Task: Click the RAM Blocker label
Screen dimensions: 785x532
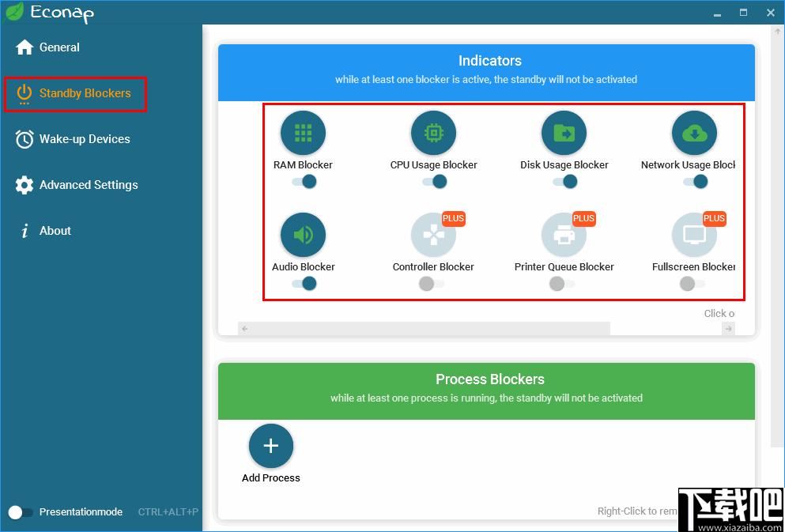Action: click(303, 165)
